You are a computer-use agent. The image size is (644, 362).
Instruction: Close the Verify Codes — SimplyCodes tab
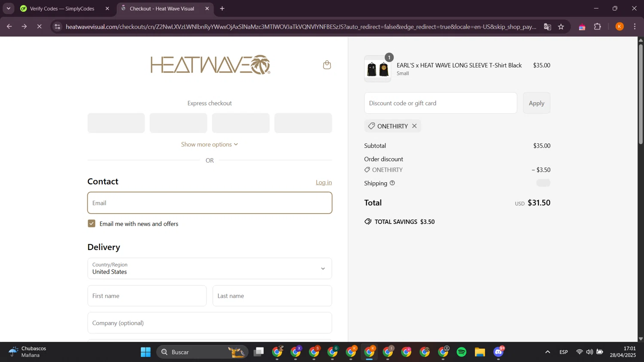(107, 9)
